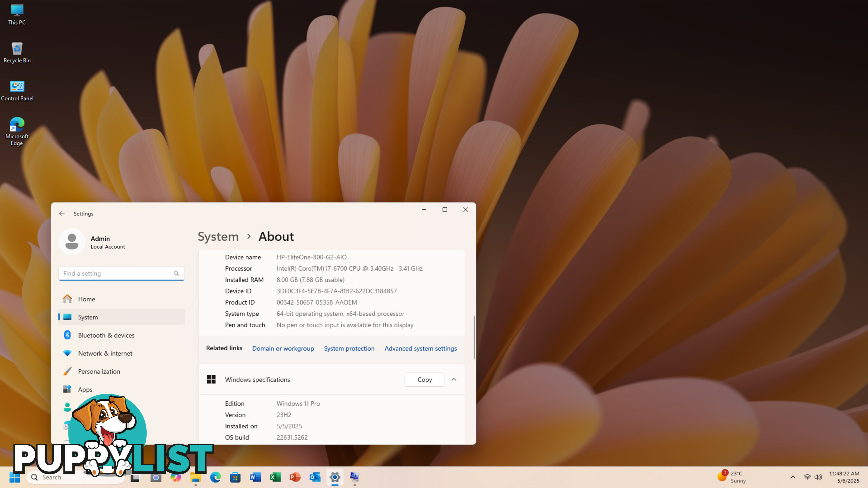Launch Outlook from the taskbar
This screenshot has width=868, height=488.
click(x=315, y=477)
